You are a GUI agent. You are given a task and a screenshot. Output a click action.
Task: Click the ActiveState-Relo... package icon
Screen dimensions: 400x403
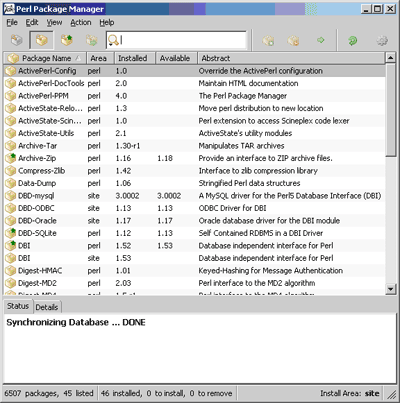point(11,108)
